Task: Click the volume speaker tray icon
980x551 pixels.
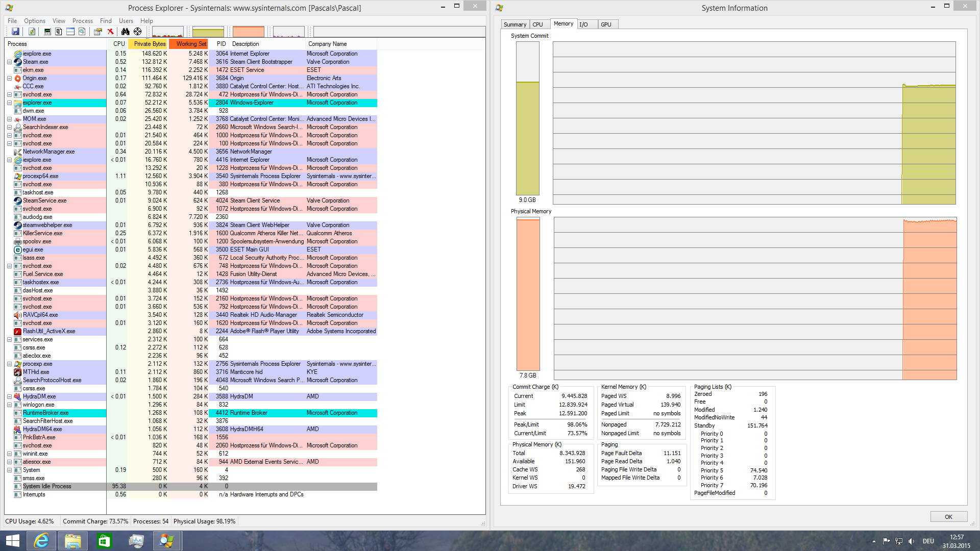Action: coord(912,541)
